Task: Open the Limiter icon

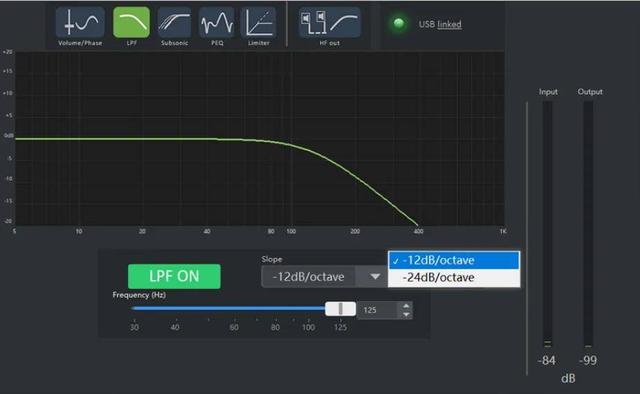Action: (259, 22)
